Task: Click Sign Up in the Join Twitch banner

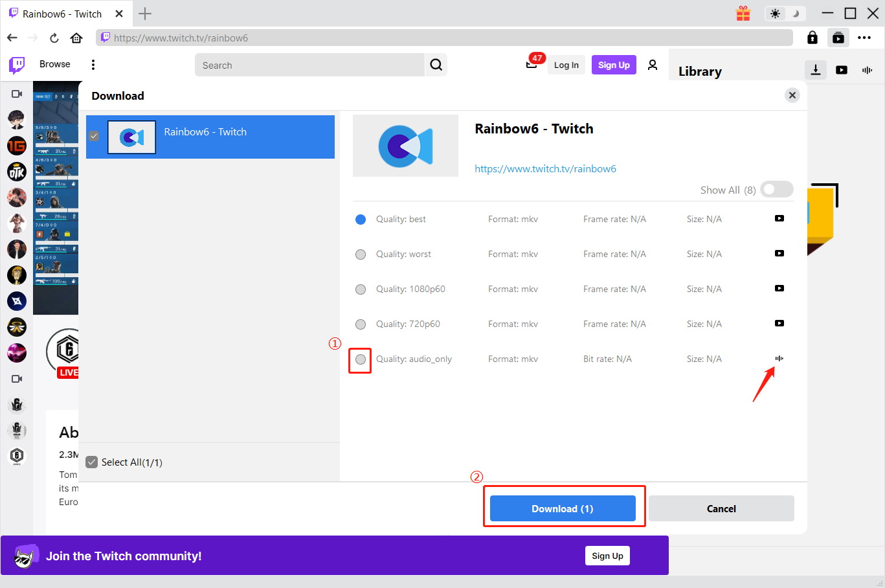Action: point(607,556)
